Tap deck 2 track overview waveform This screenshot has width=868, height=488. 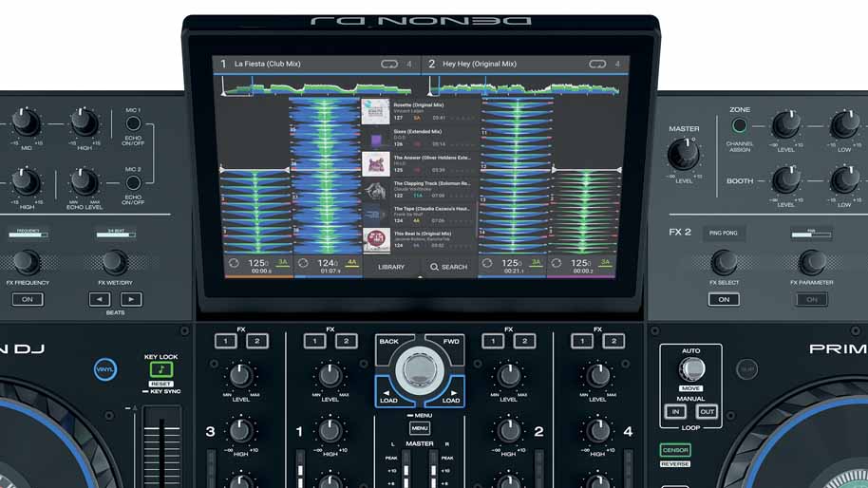[x=524, y=88]
